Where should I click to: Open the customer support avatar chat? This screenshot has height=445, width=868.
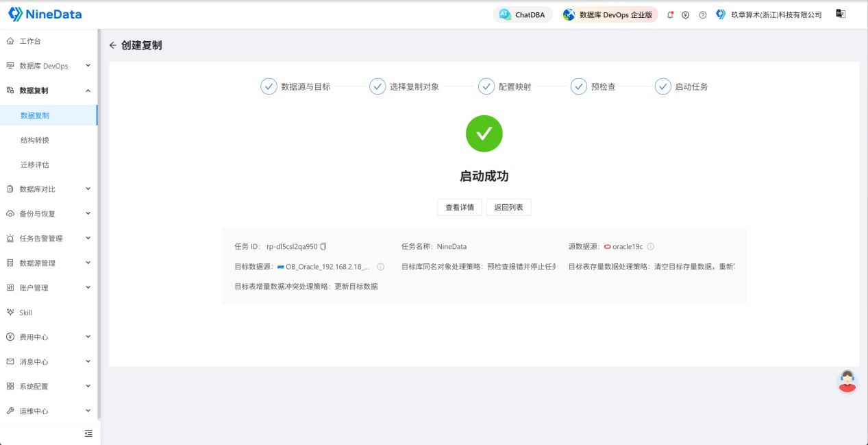pos(848,381)
